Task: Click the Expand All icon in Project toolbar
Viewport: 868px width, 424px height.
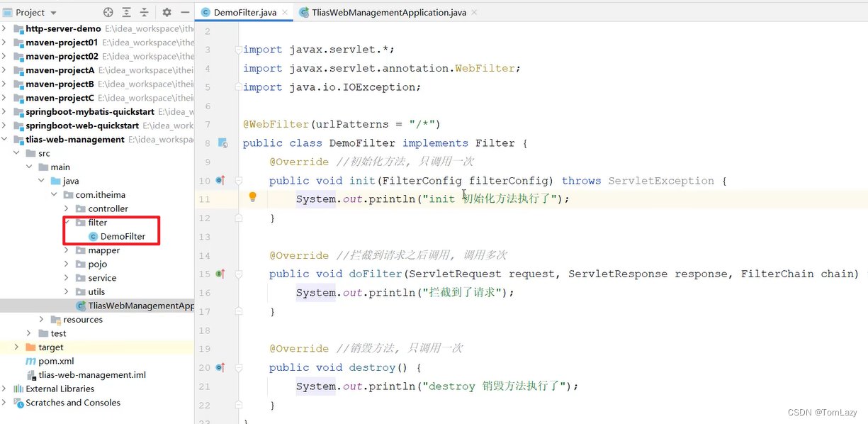Action: (x=126, y=11)
